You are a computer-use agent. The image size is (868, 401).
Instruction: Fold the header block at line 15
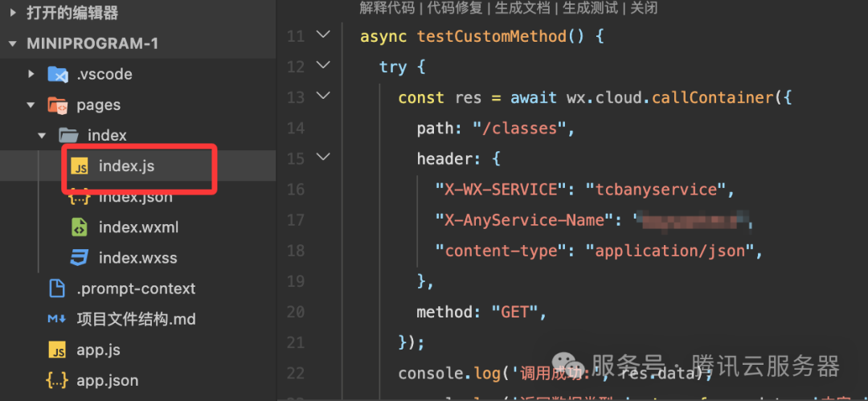(x=323, y=158)
